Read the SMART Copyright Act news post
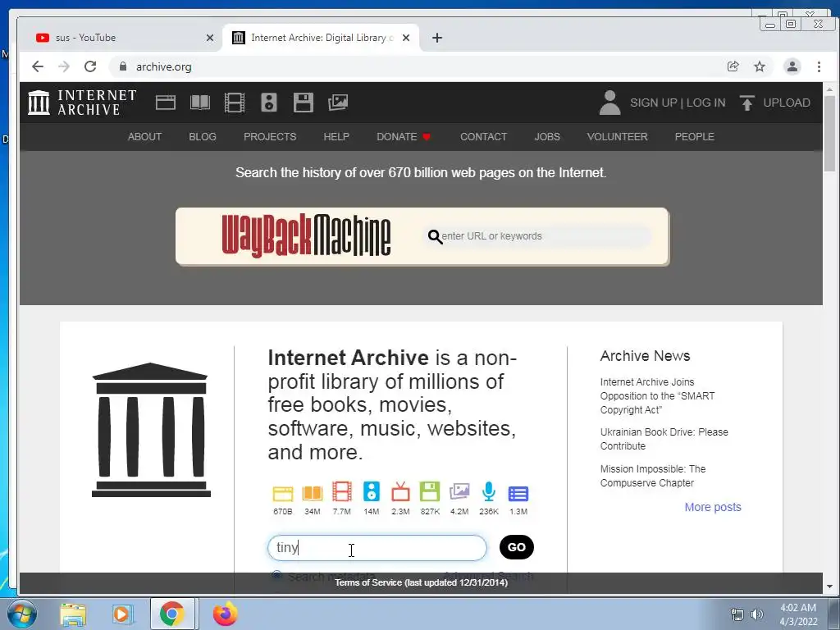Image resolution: width=840 pixels, height=630 pixels. (657, 396)
